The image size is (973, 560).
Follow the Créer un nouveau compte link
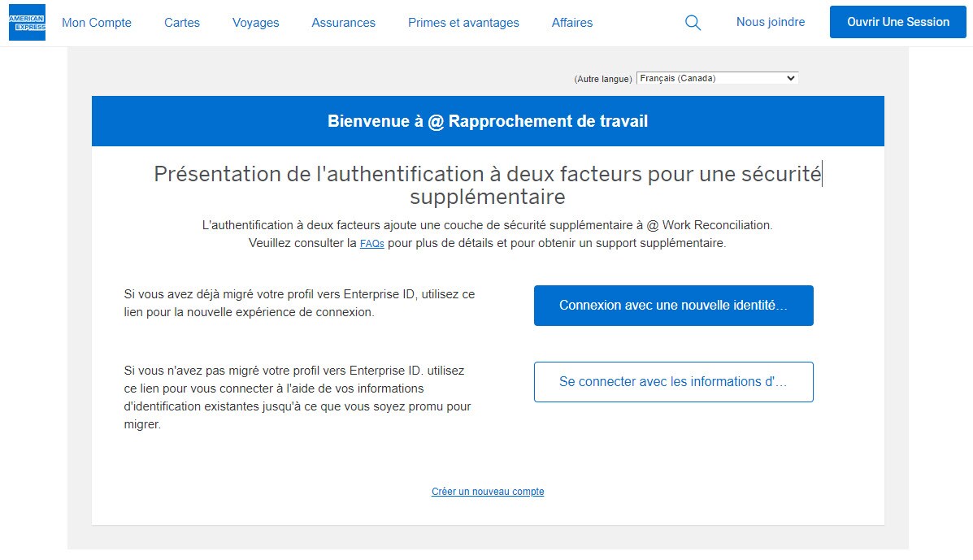tap(488, 492)
